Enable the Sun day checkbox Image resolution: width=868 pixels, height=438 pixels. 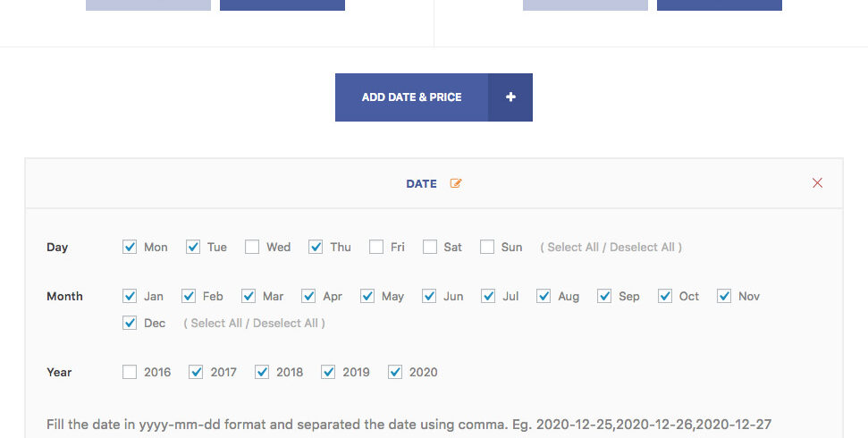click(487, 248)
